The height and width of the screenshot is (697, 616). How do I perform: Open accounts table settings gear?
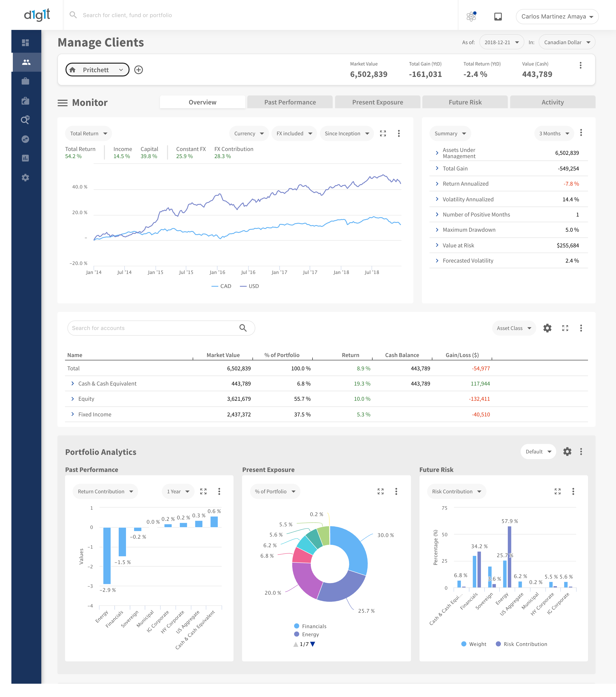[547, 328]
